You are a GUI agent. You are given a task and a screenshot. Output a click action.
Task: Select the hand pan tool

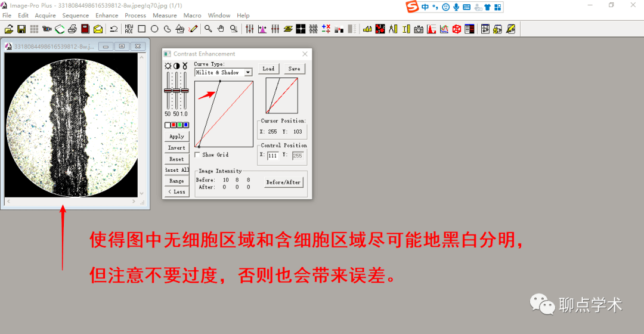[x=221, y=29]
